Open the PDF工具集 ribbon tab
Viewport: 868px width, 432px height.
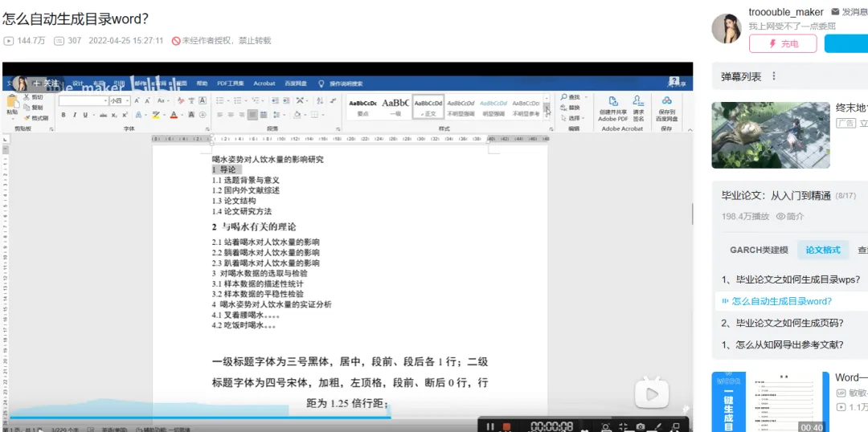231,84
